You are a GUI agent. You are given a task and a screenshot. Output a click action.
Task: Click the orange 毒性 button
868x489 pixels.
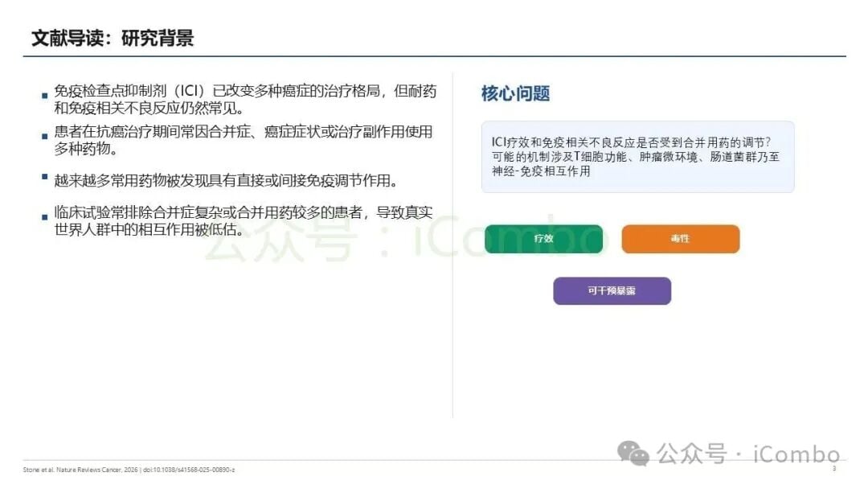point(681,239)
